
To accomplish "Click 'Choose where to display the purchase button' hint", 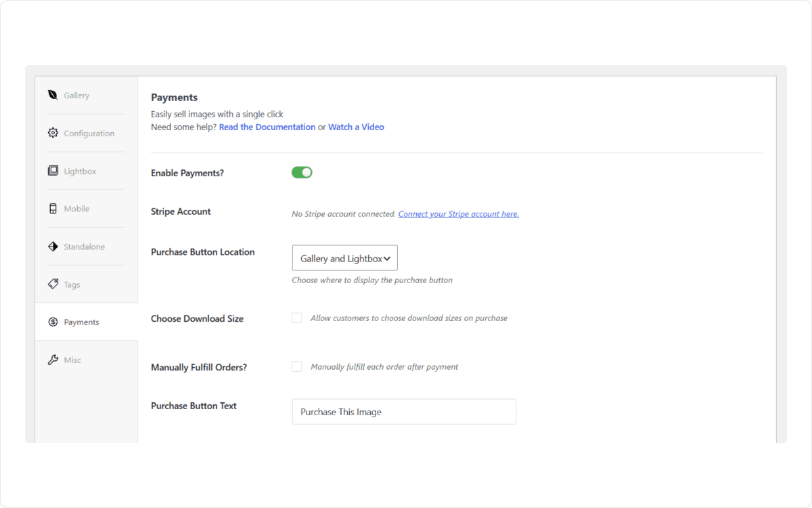I will [372, 280].
